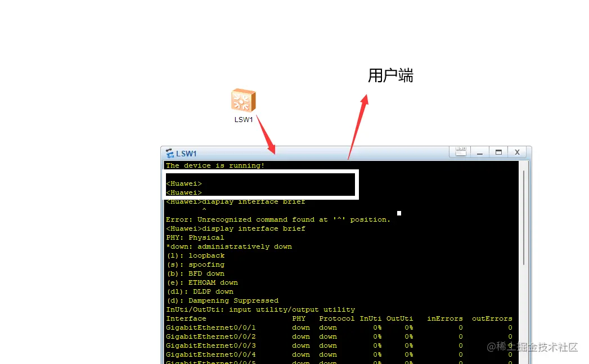Click the GigabitEthernet0/0/3 interface name
This screenshot has height=364, width=589.
tap(211, 345)
